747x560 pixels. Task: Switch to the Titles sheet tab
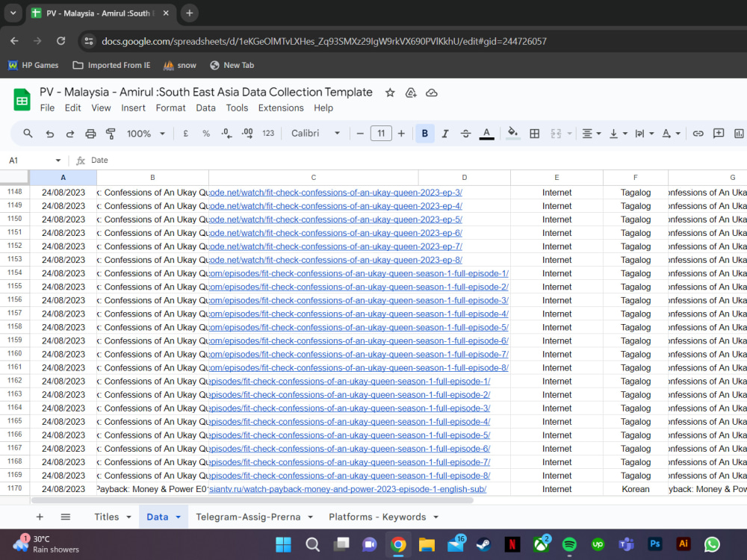107,517
